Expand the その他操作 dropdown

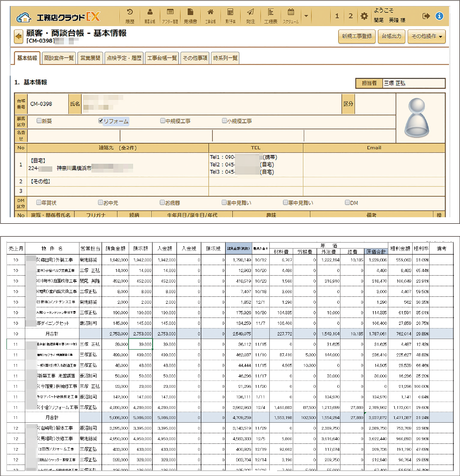click(x=426, y=36)
